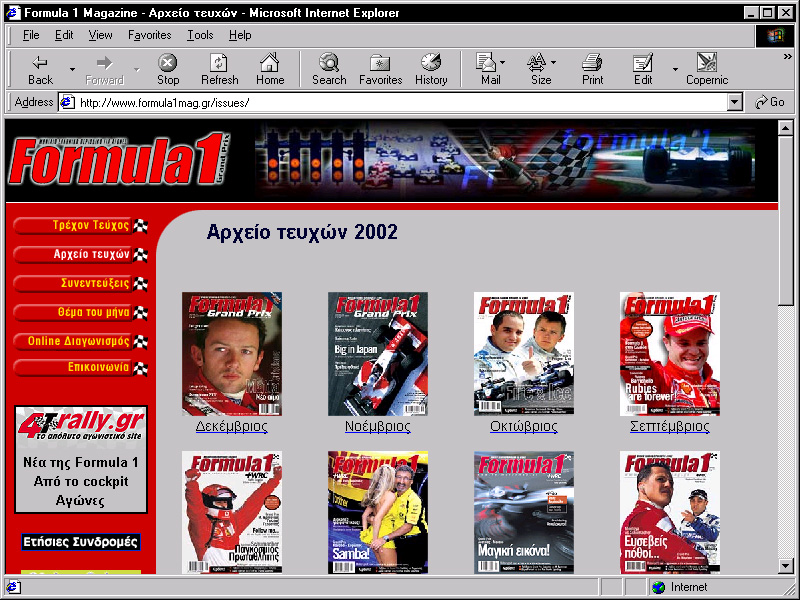Open the Search pane
The width and height of the screenshot is (800, 600).
329,69
